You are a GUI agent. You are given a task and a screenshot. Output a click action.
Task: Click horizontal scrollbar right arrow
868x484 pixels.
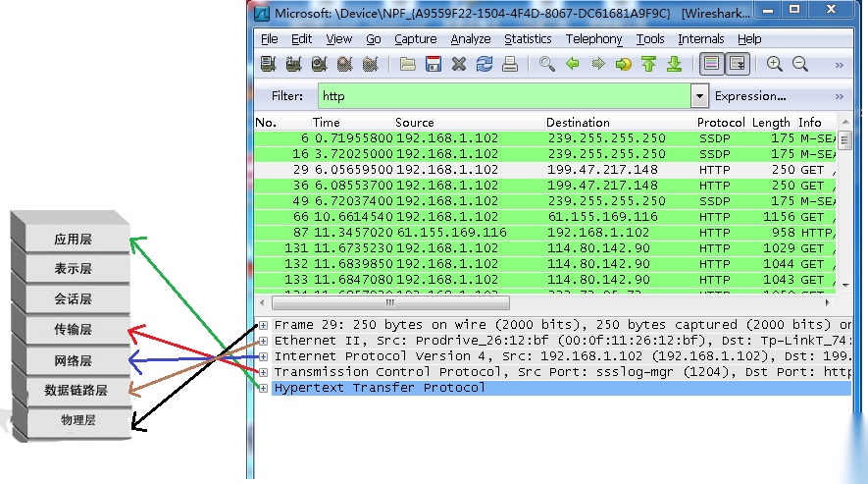[x=828, y=302]
